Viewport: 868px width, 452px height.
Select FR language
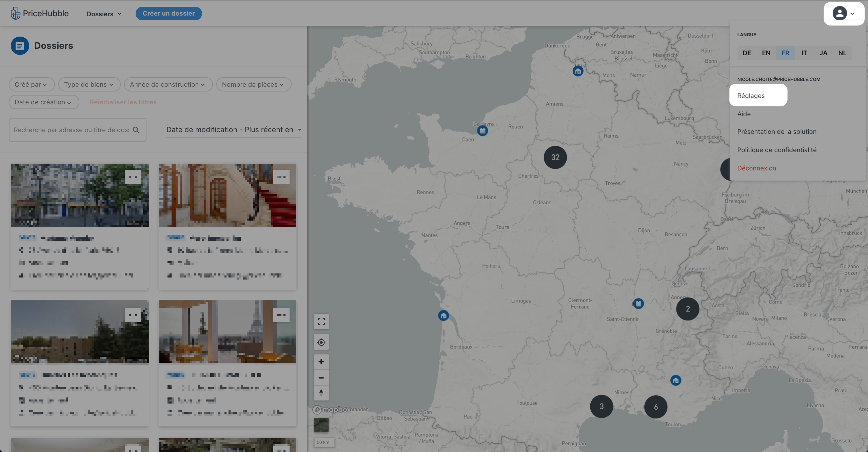[x=785, y=53]
